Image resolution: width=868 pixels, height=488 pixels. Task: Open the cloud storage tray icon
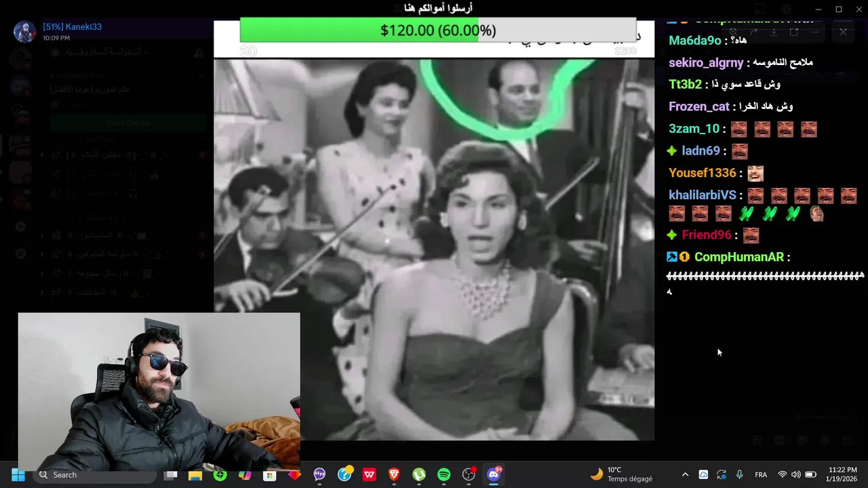coord(703,475)
